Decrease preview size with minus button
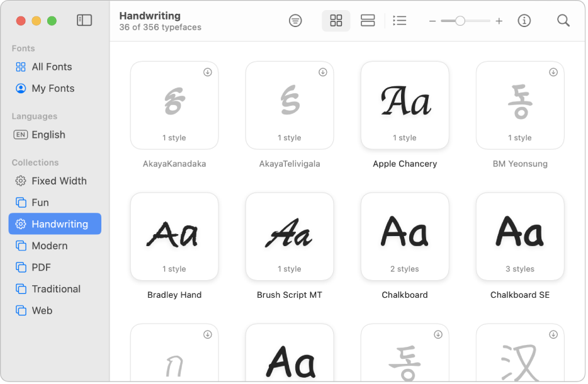The width and height of the screenshot is (588, 384). 433,21
